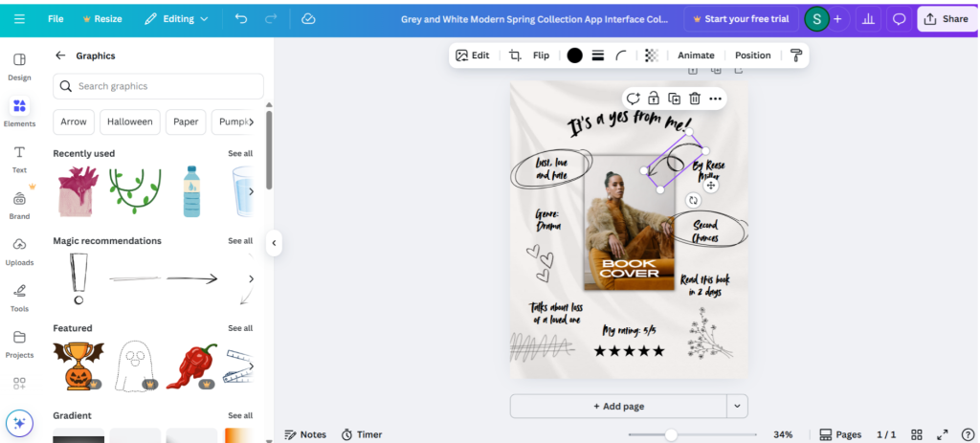This screenshot has height=443, width=980.
Task: Select the Halloween category chip
Action: click(129, 122)
